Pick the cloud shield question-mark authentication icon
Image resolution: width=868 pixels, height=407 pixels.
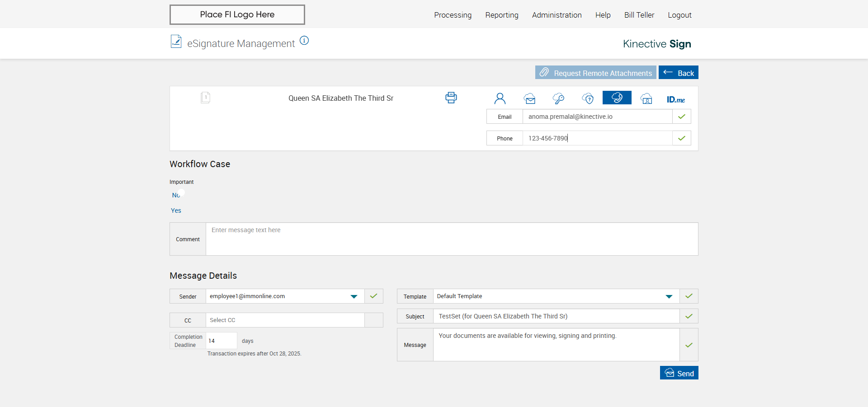coord(588,98)
